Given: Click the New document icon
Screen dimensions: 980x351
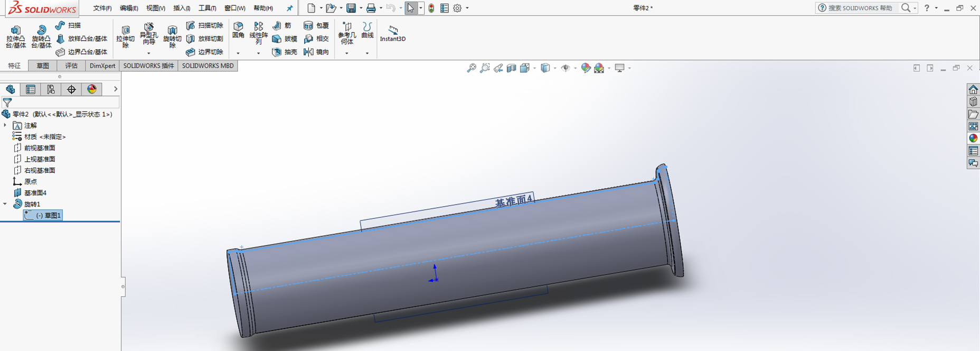Looking at the screenshot, I should tap(312, 8).
